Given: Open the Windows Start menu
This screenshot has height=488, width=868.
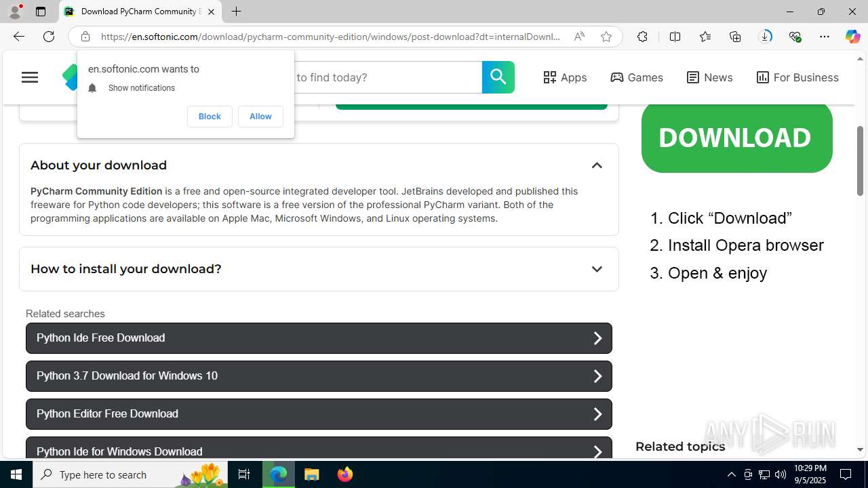Looking at the screenshot, I should click(x=16, y=474).
